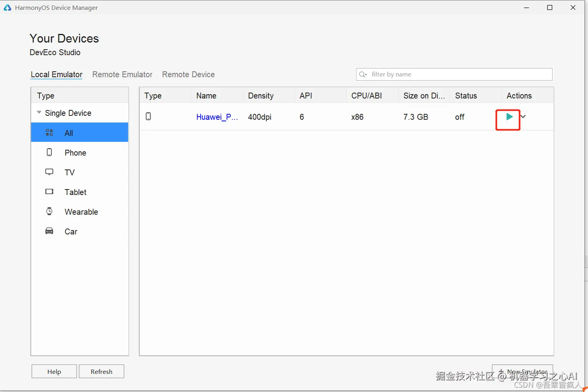The image size is (588, 392).
Task: Switch to Remote Emulator tab
Action: click(x=122, y=74)
